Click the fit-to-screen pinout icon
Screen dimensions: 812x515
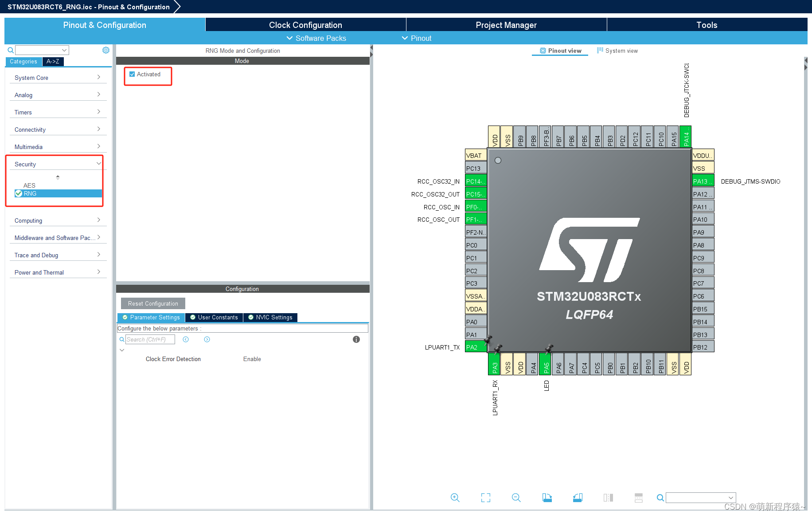(x=486, y=498)
